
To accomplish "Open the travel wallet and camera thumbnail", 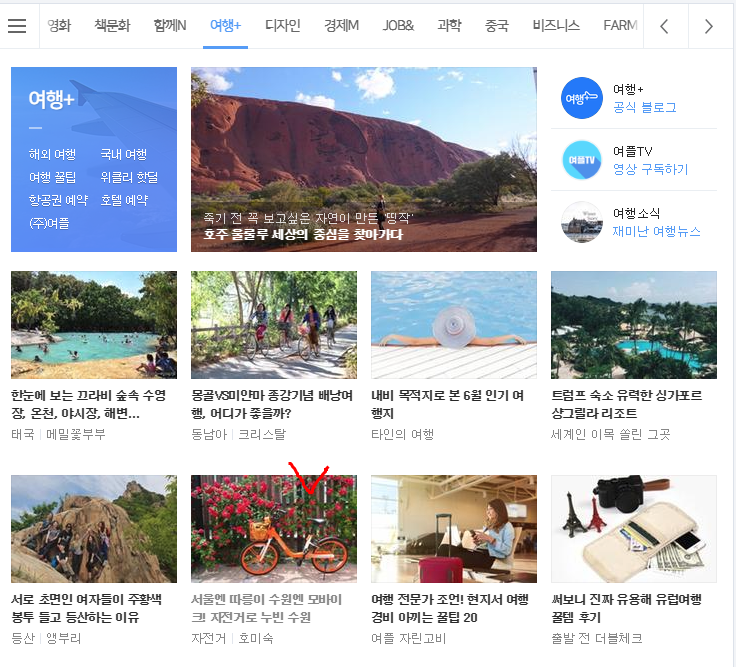I will point(633,529).
